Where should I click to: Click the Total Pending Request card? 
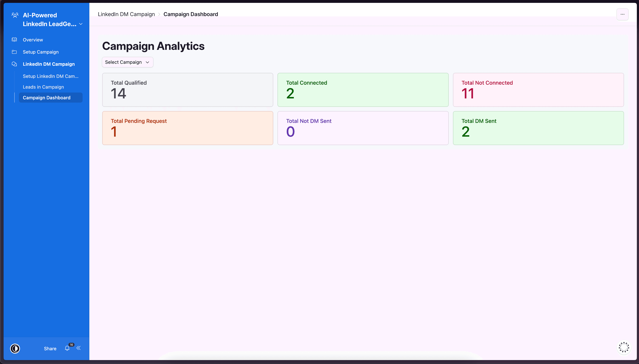(188, 128)
